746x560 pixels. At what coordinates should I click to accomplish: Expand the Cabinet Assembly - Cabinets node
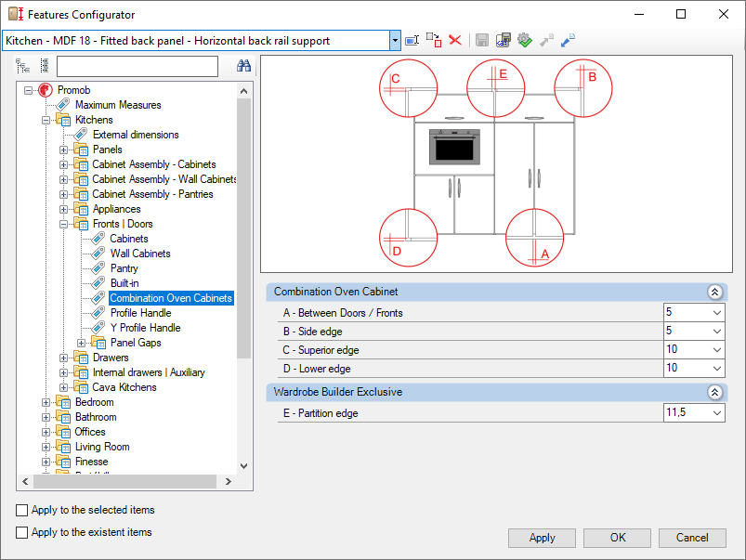pyautogui.click(x=63, y=164)
